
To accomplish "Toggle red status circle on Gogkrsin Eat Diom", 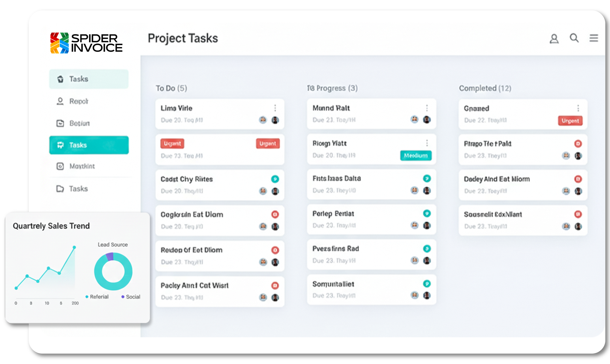I will click(275, 215).
